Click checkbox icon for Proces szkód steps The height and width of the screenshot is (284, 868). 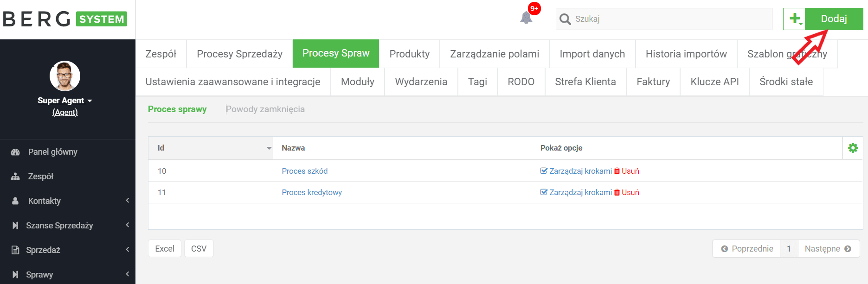click(x=544, y=171)
